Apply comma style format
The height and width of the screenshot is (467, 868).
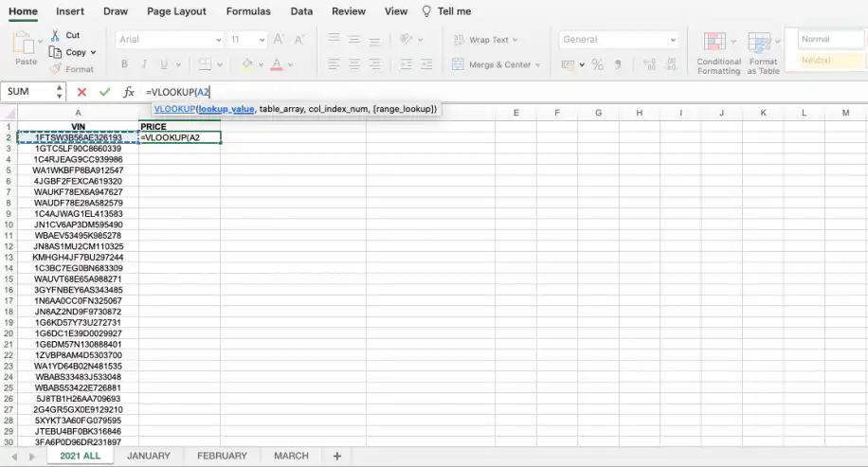(618, 64)
